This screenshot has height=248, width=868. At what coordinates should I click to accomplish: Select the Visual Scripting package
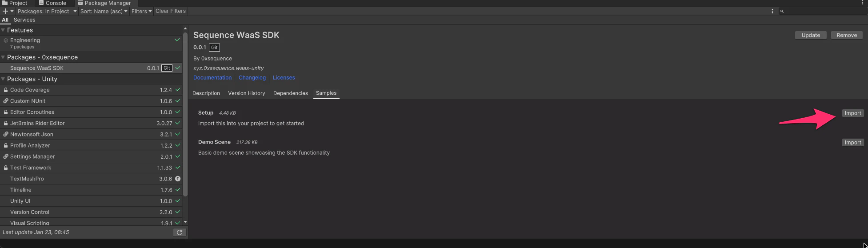click(91, 222)
